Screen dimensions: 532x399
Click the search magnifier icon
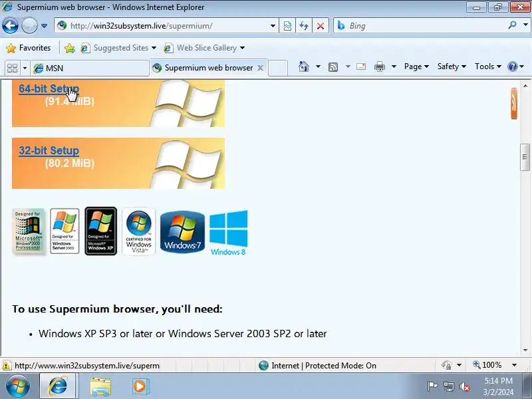(512, 25)
